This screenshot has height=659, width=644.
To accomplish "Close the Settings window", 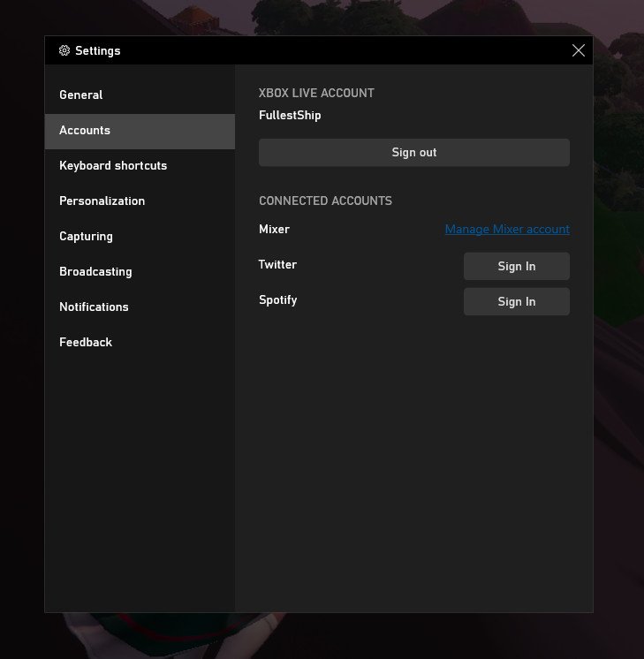I will click(x=579, y=50).
